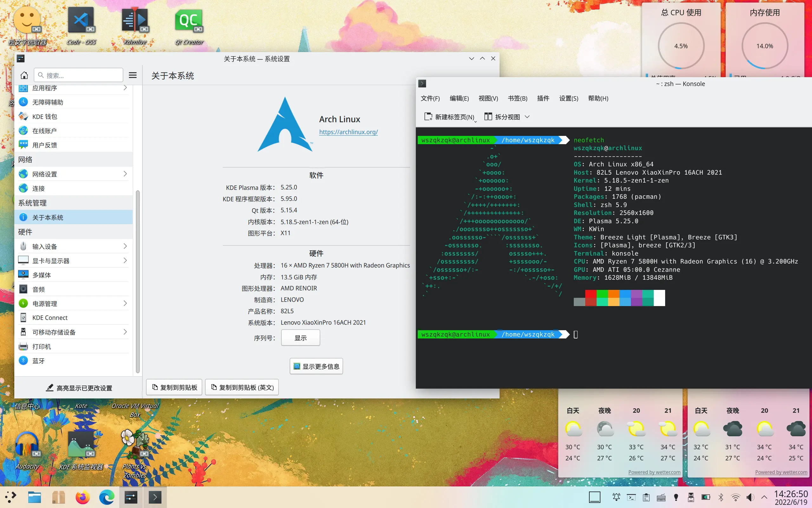Image resolution: width=812 pixels, height=508 pixels.
Task: Launch Microsoft Edge from the taskbar
Action: (x=107, y=497)
